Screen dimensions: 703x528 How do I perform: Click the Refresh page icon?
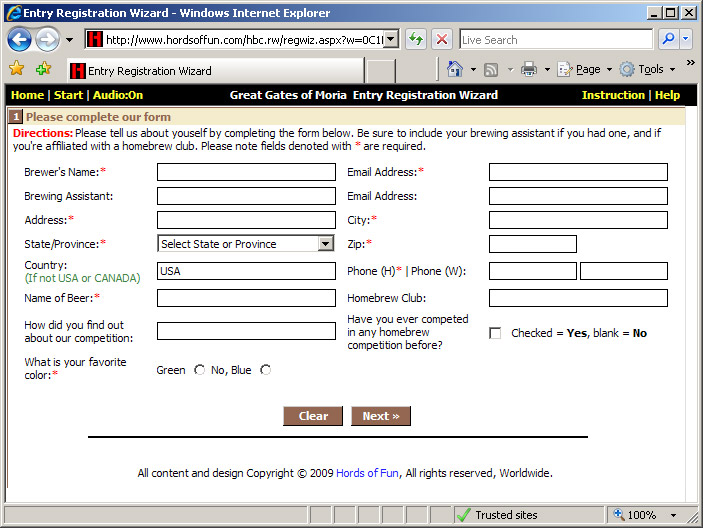(x=415, y=40)
